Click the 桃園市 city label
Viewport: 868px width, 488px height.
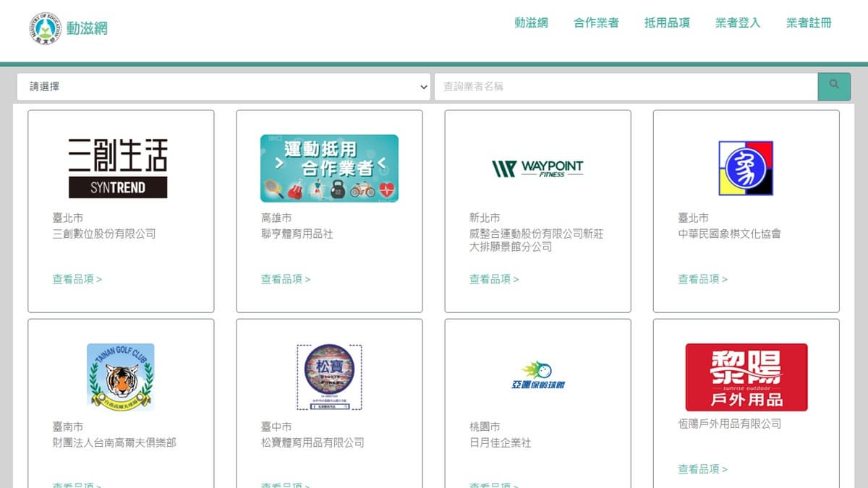tap(485, 427)
